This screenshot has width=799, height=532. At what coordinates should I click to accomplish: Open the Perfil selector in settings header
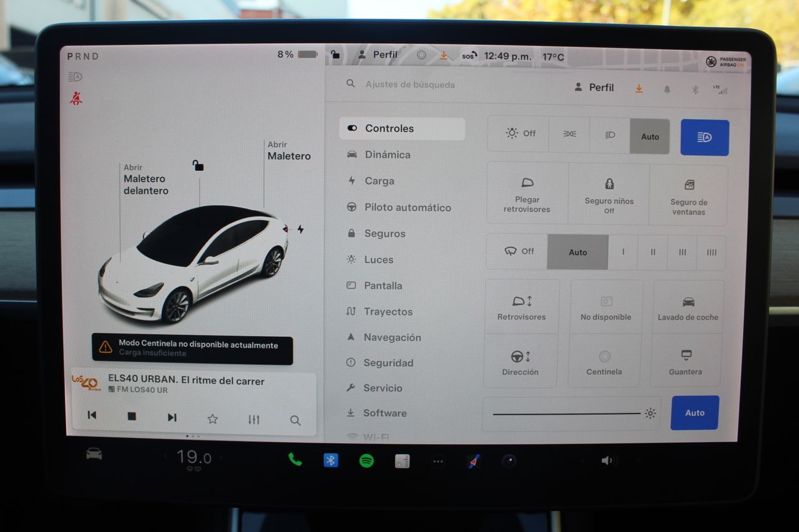[x=594, y=87]
